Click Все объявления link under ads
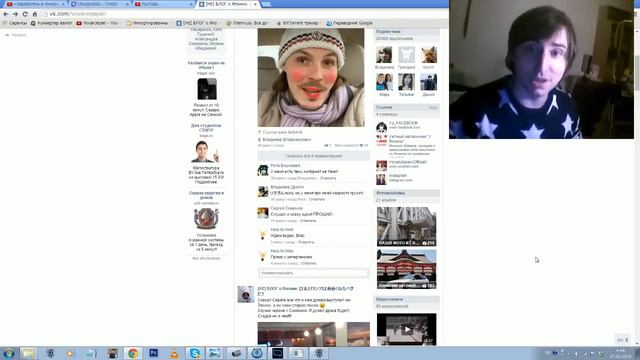 point(206,258)
